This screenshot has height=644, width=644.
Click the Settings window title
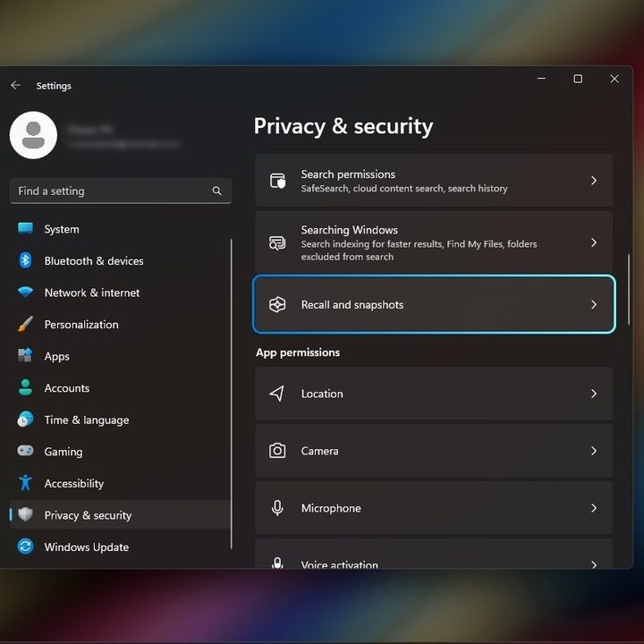click(x=54, y=86)
